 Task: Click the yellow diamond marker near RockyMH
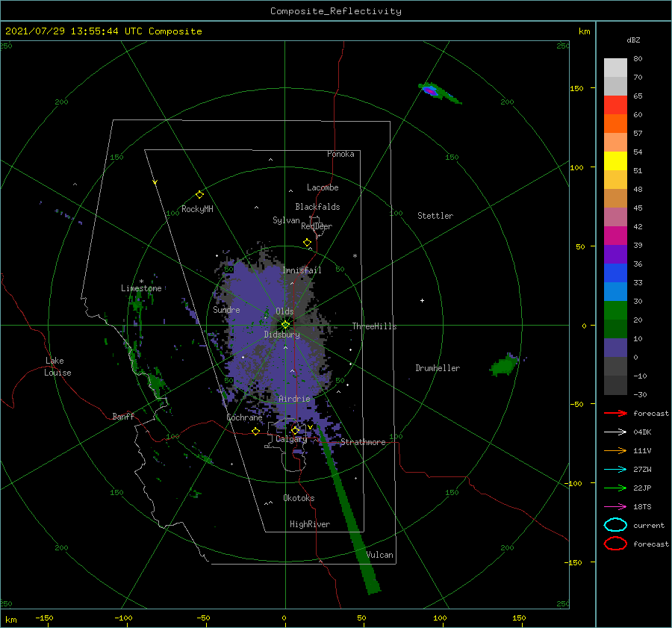pyautogui.click(x=199, y=195)
